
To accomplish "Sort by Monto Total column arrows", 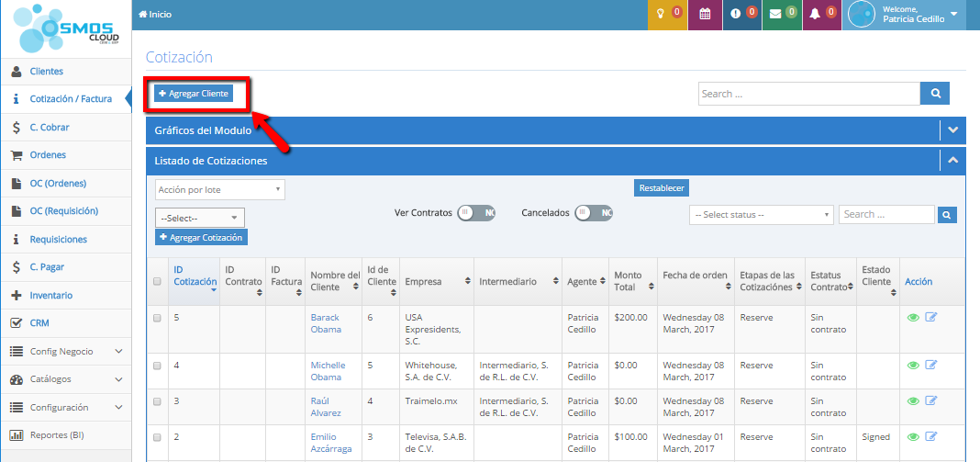I will pyautogui.click(x=651, y=287).
